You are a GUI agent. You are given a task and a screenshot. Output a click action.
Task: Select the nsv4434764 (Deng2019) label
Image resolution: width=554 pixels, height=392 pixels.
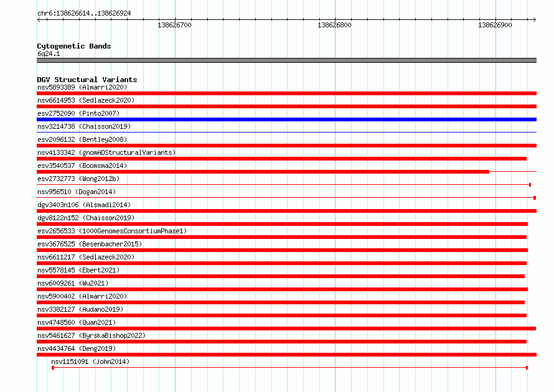77,348
